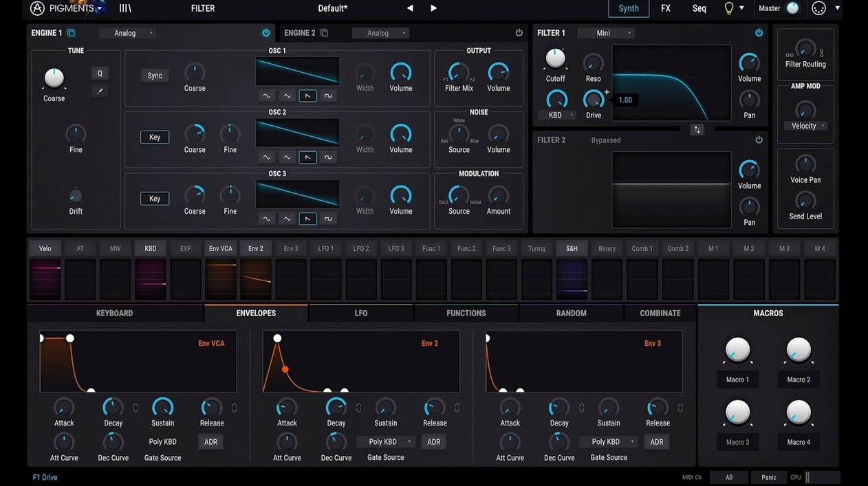Open the FUNCTIONS modulation tab
868x486 pixels.
tap(466, 313)
